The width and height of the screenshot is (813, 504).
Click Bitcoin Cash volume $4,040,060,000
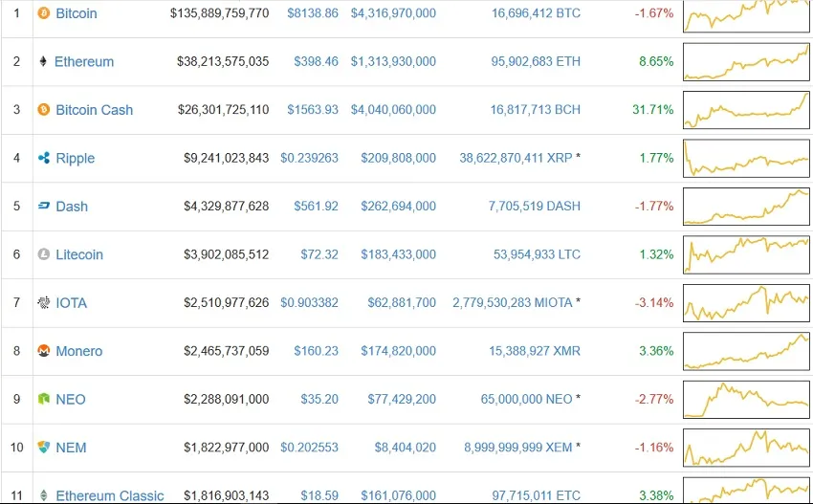393,109
